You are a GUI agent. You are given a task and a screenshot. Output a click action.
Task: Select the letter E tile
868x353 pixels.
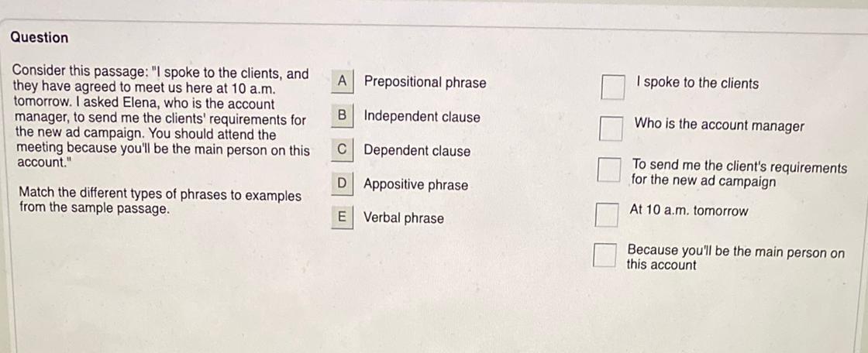coord(342,218)
